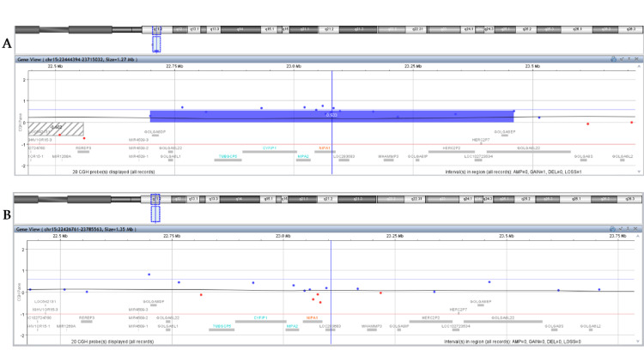Click the WHAMMP3 gene label in panel A
The height and width of the screenshot is (362, 644).
(x=388, y=156)
